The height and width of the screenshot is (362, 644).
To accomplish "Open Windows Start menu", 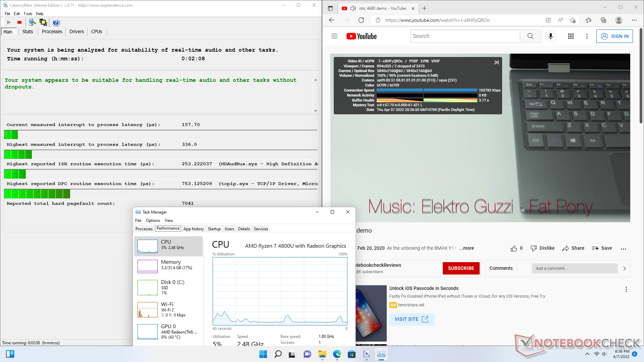I will pyautogui.click(x=263, y=354).
